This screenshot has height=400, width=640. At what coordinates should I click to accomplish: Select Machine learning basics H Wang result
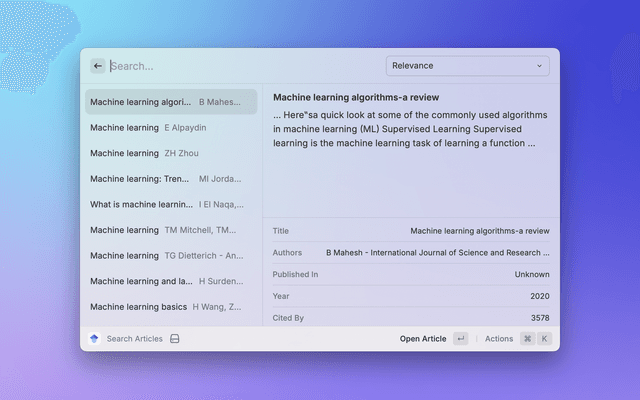tap(171, 307)
